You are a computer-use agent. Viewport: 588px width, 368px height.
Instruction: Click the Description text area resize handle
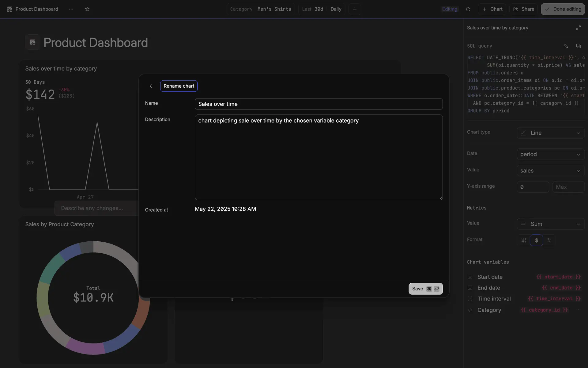[441, 198]
